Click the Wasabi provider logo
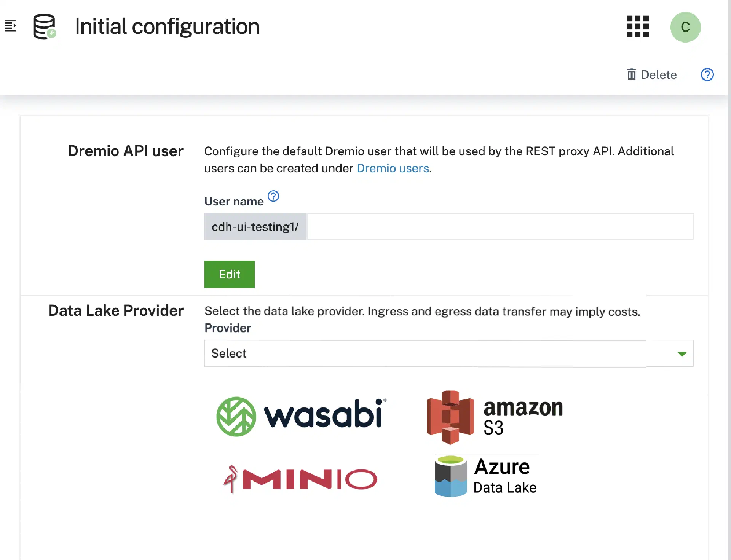The height and width of the screenshot is (560, 731). point(301,416)
